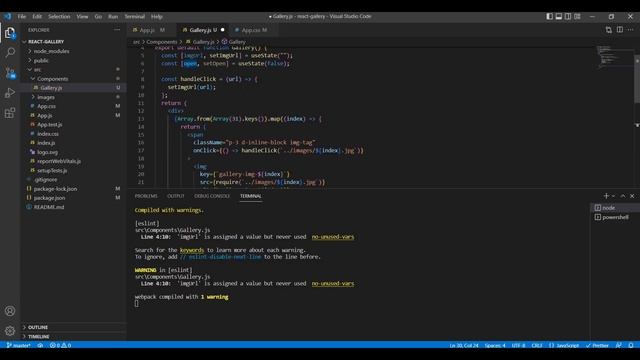Click the master branch status item

click(x=18, y=345)
